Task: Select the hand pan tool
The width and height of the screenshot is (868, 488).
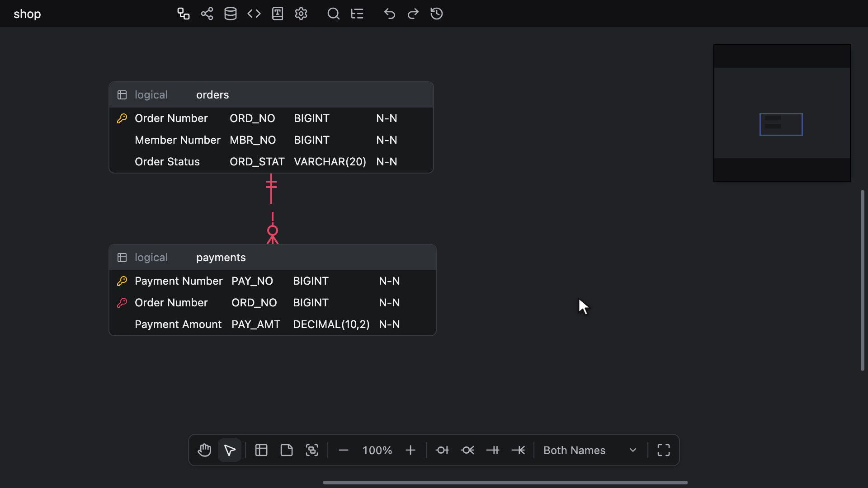Action: point(204,450)
